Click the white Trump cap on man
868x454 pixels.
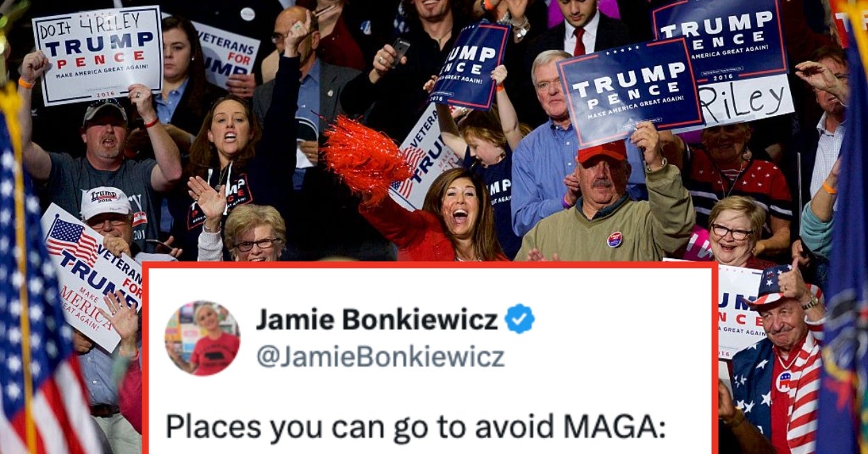104,202
